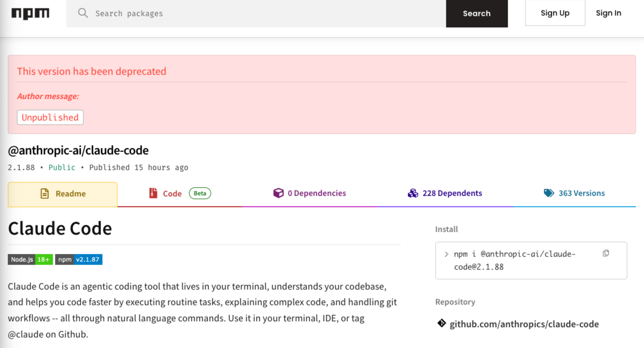Click the npm logo

pos(30,13)
